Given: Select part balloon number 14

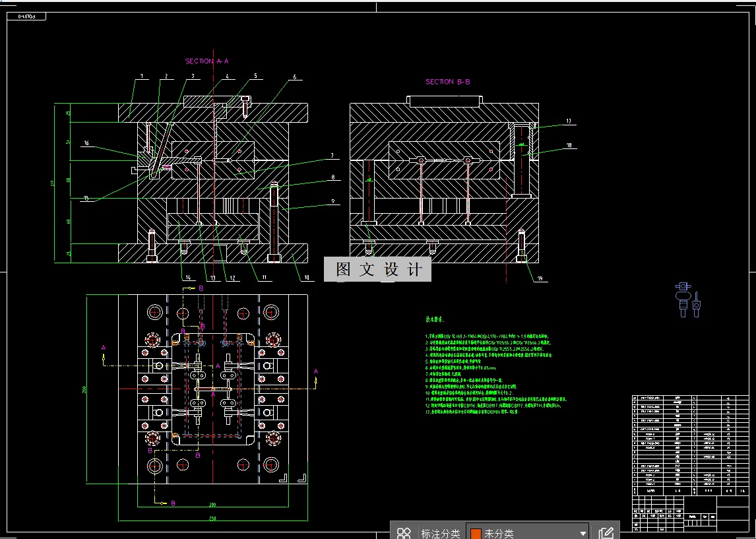Looking at the screenshot, I should point(187,277).
